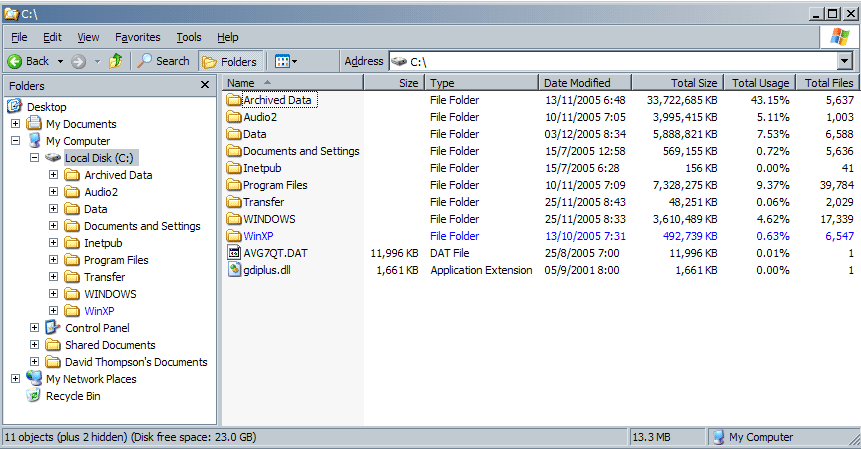Collapse My Computer in the tree

click(x=15, y=141)
